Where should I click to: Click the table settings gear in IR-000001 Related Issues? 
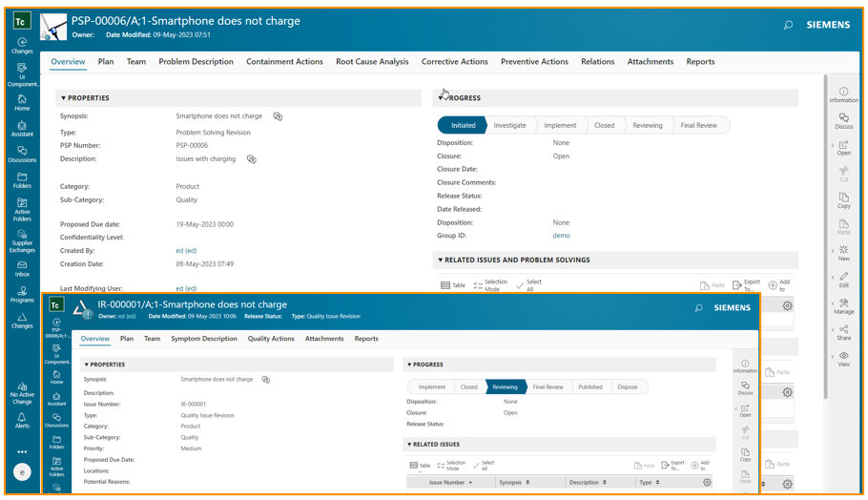pyautogui.click(x=707, y=482)
